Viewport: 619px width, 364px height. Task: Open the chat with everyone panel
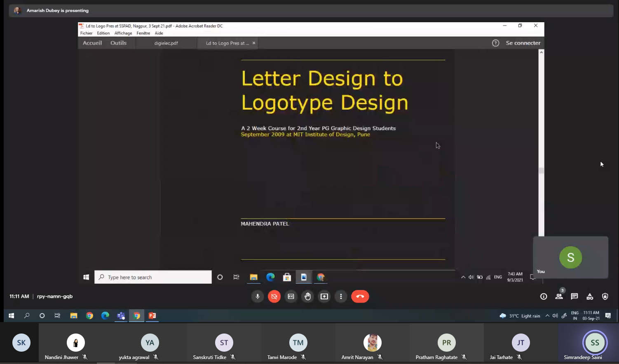point(574,296)
